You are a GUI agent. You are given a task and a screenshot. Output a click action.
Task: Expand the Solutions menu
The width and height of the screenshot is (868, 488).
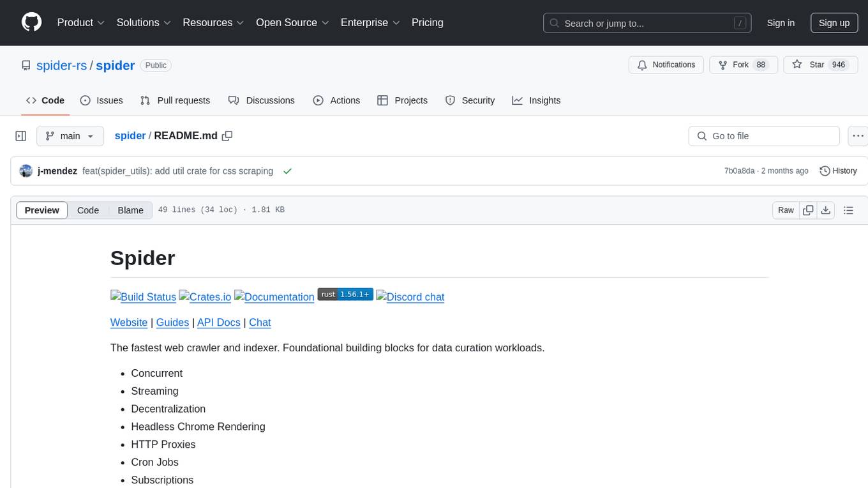coord(144,22)
